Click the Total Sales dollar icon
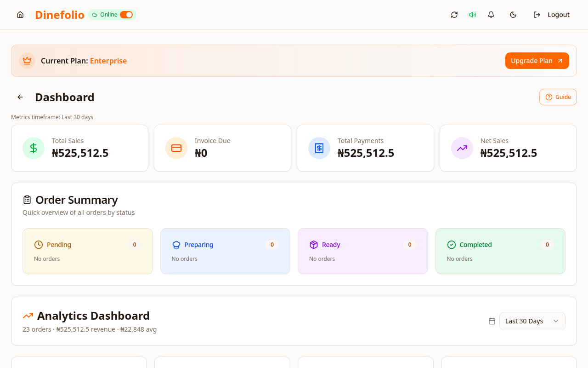588x368 pixels. point(34,148)
